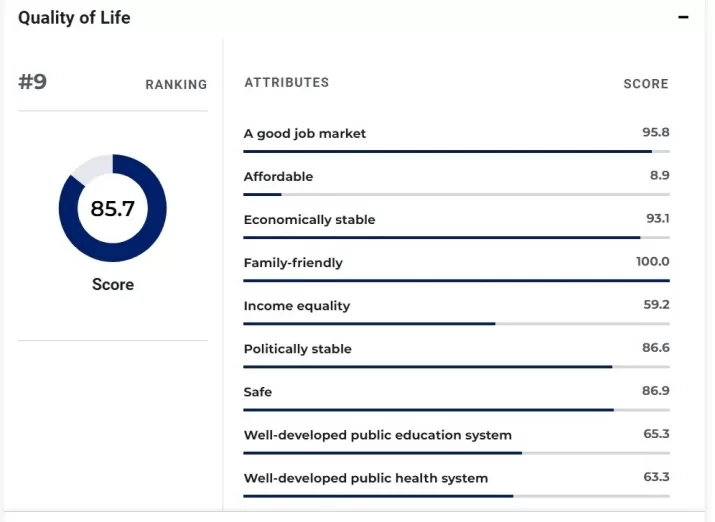The width and height of the screenshot is (715, 522).
Task: Click the SCORE column header
Action: [645, 84]
